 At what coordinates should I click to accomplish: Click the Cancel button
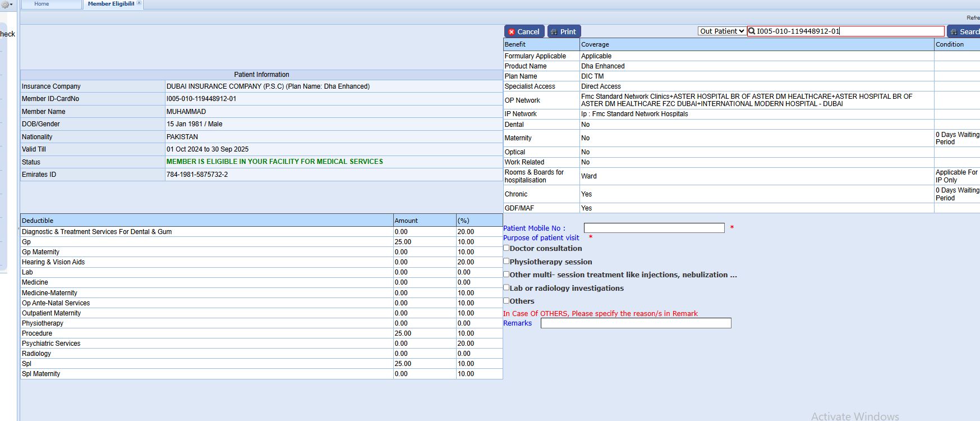pos(523,32)
